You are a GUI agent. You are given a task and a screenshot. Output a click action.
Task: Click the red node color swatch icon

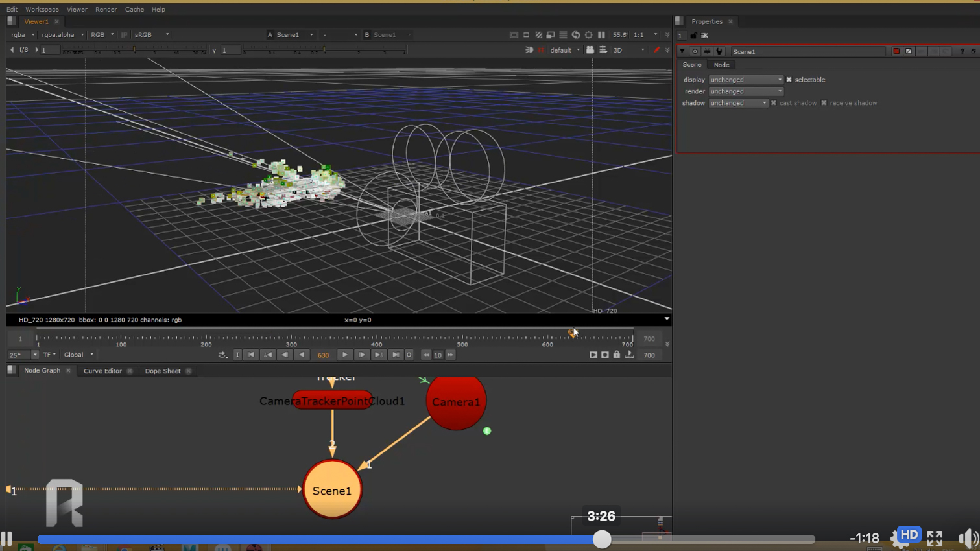pos(896,51)
